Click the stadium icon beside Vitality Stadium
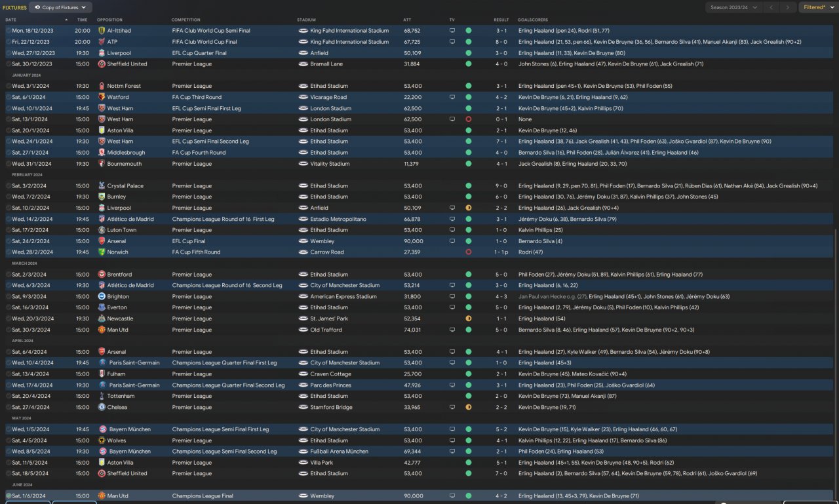The height and width of the screenshot is (504, 839). pyautogui.click(x=303, y=164)
